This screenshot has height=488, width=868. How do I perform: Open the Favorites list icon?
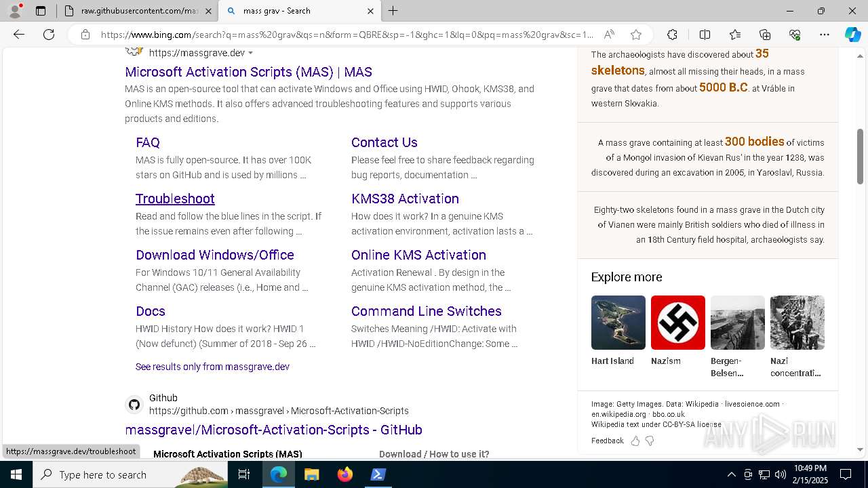735,35
